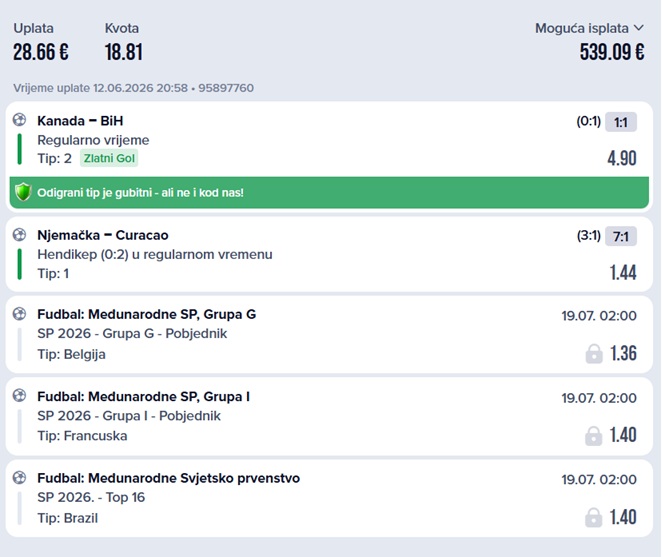This screenshot has height=557, width=669.
Task: Open the Kanada – BiH match title
Action: (80, 121)
